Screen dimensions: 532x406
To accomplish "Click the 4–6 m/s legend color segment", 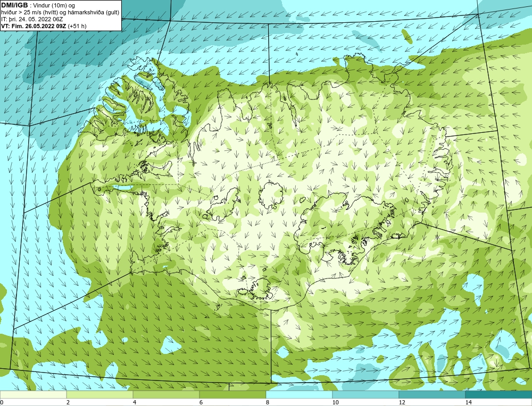I will tap(166, 394).
